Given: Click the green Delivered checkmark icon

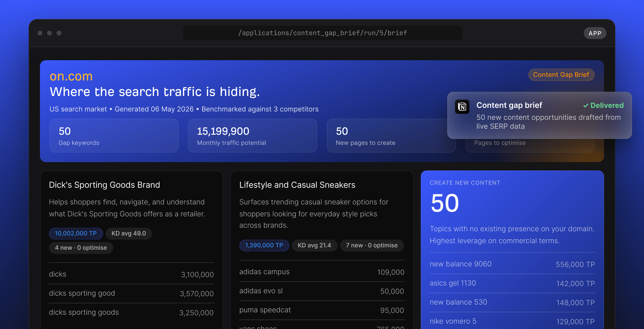Looking at the screenshot, I should [x=586, y=105].
